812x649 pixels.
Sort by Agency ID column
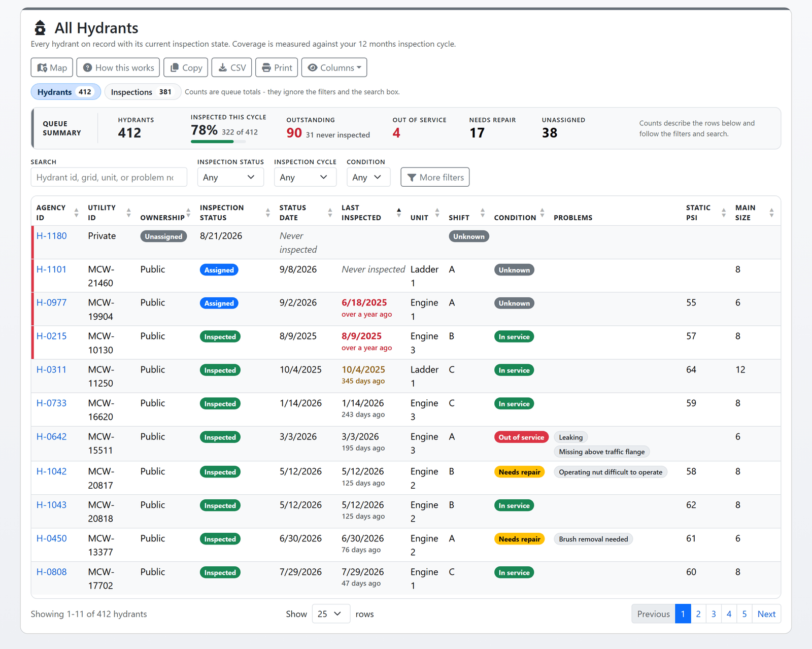[57, 213]
